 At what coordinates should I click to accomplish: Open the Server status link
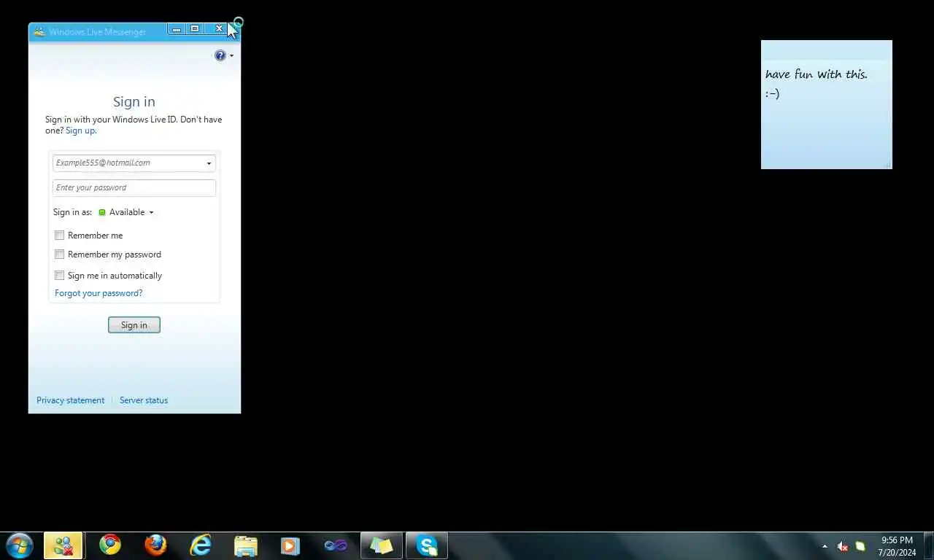pyautogui.click(x=144, y=400)
